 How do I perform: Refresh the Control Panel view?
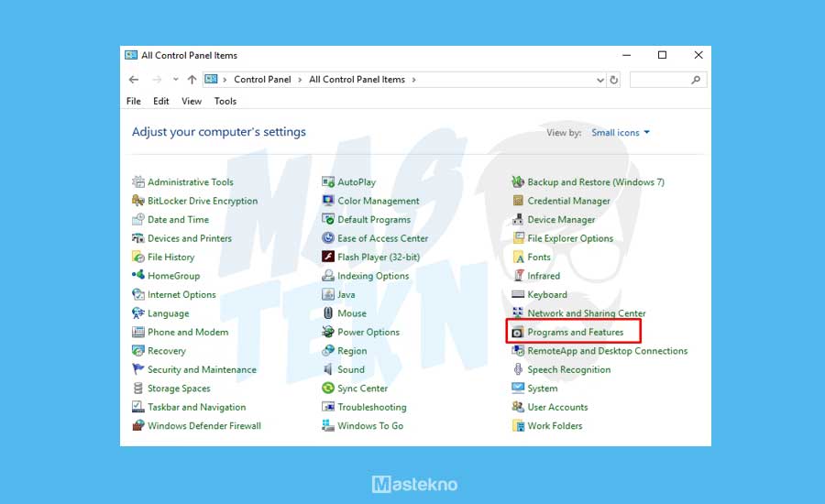point(613,80)
